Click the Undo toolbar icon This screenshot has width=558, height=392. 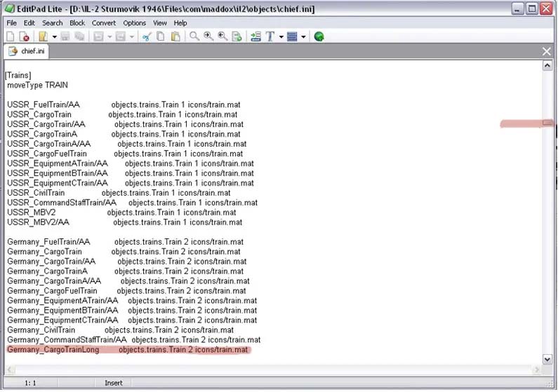coord(98,36)
